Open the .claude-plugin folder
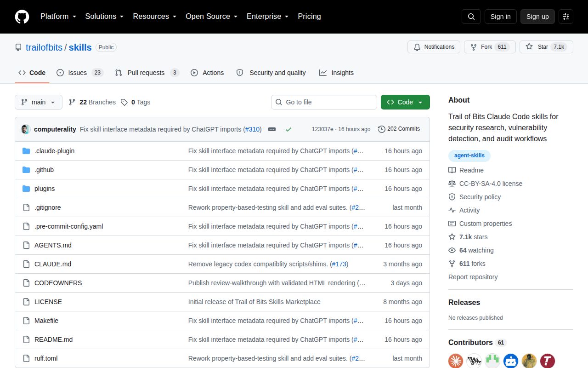The width and height of the screenshot is (588, 368). pos(54,151)
